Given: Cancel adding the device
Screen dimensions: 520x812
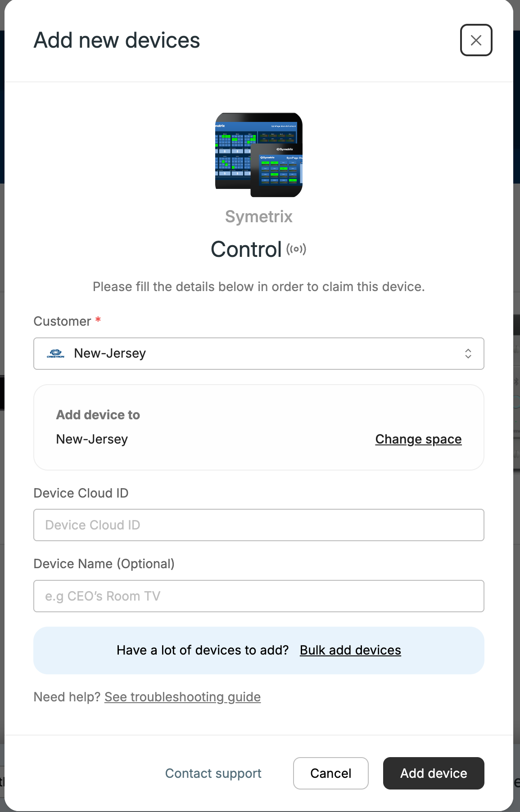Looking at the screenshot, I should 331,773.
